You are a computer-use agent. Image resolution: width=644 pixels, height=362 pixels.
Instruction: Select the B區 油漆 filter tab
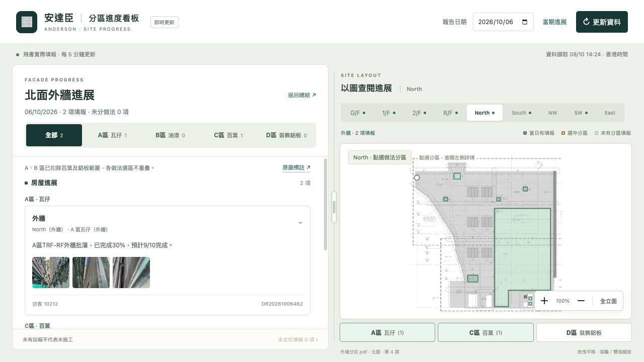tap(170, 135)
